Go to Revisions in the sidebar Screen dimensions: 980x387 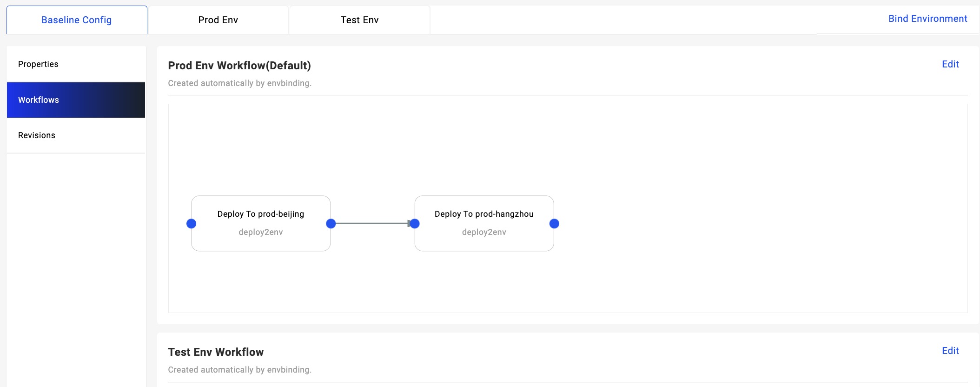point(37,135)
